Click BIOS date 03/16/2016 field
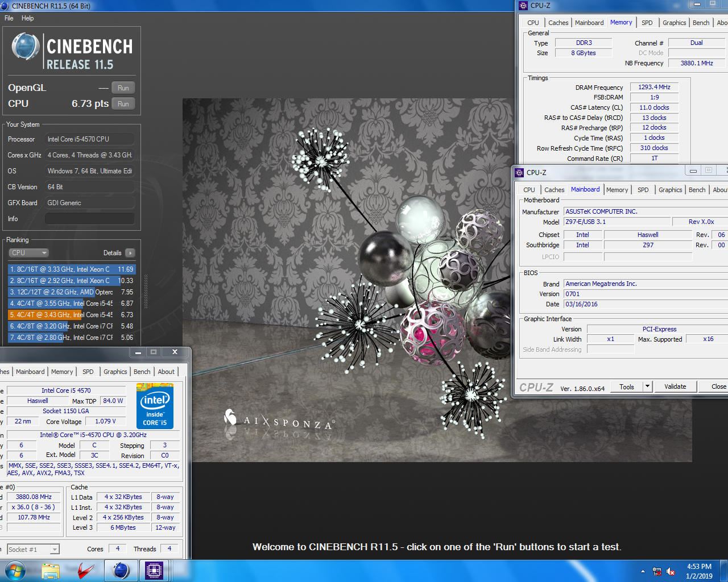The height and width of the screenshot is (582, 728). pos(646,304)
